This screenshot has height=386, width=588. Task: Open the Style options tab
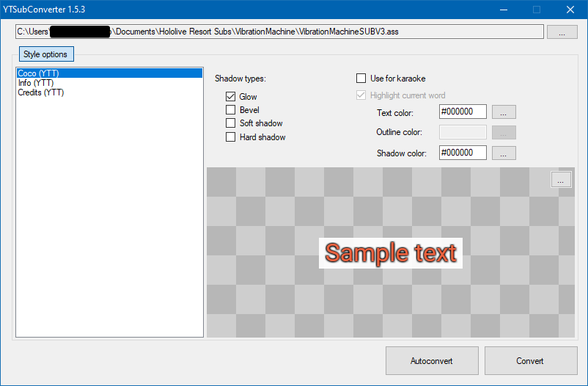click(46, 54)
